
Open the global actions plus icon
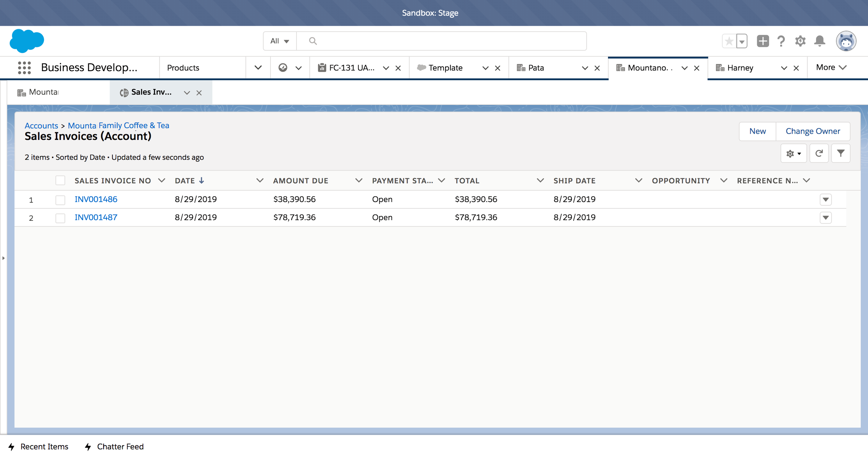763,41
